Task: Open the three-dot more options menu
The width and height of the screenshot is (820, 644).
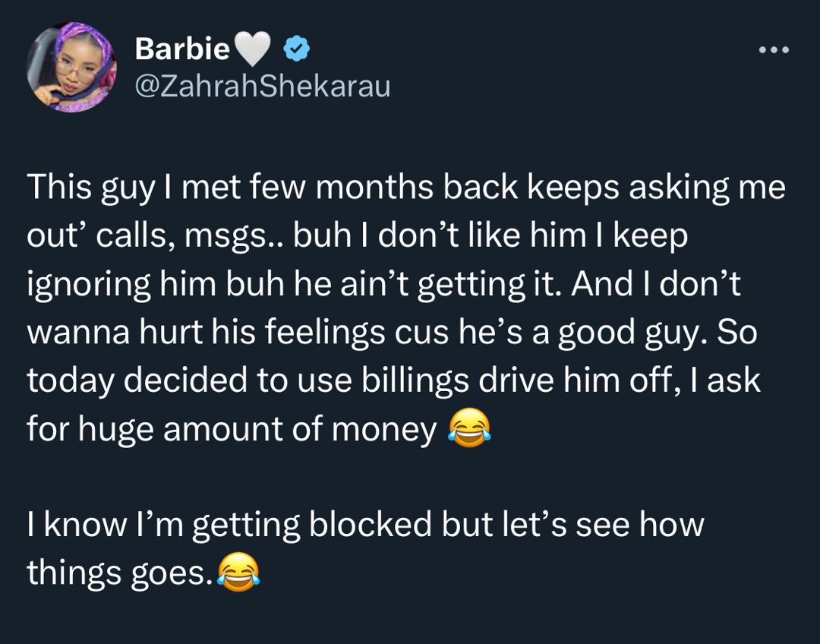Action: 774,50
